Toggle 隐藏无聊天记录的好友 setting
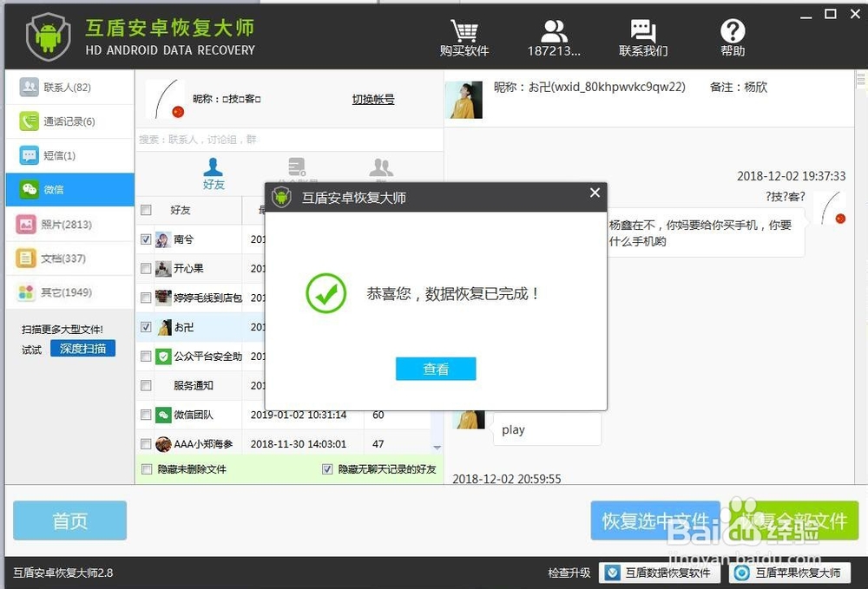 [327, 469]
